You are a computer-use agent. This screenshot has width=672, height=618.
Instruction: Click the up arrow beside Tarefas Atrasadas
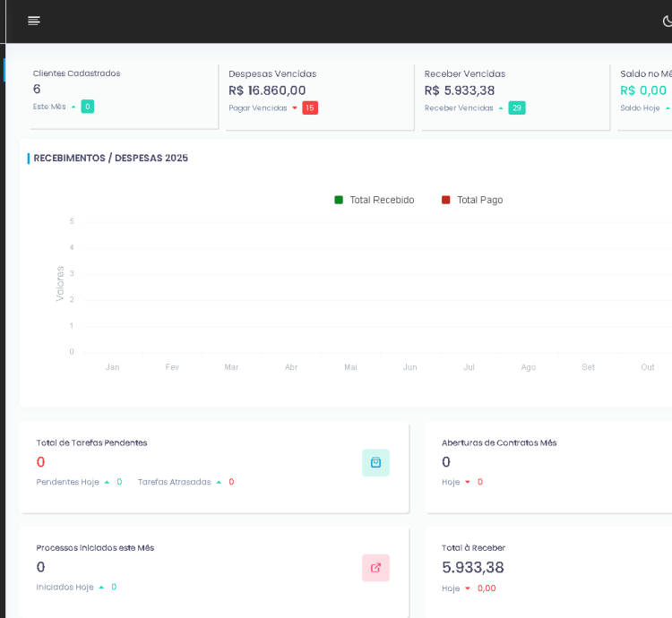pyautogui.click(x=219, y=482)
